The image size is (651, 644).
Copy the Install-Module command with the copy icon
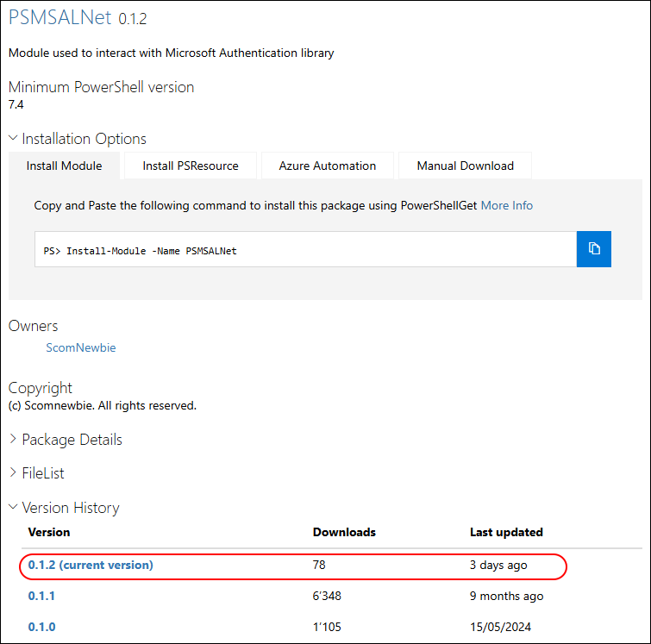click(594, 248)
